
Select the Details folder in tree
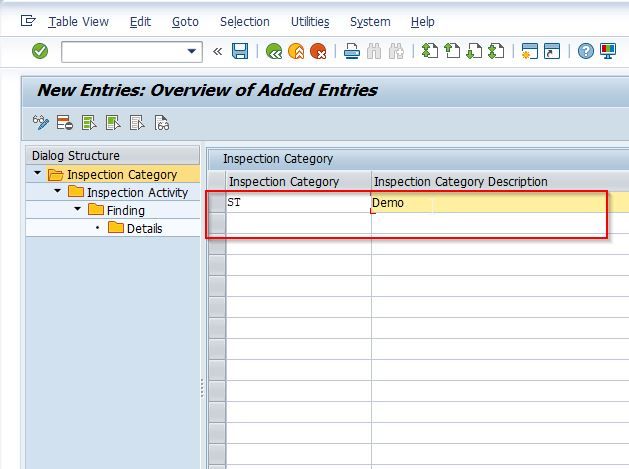point(135,228)
